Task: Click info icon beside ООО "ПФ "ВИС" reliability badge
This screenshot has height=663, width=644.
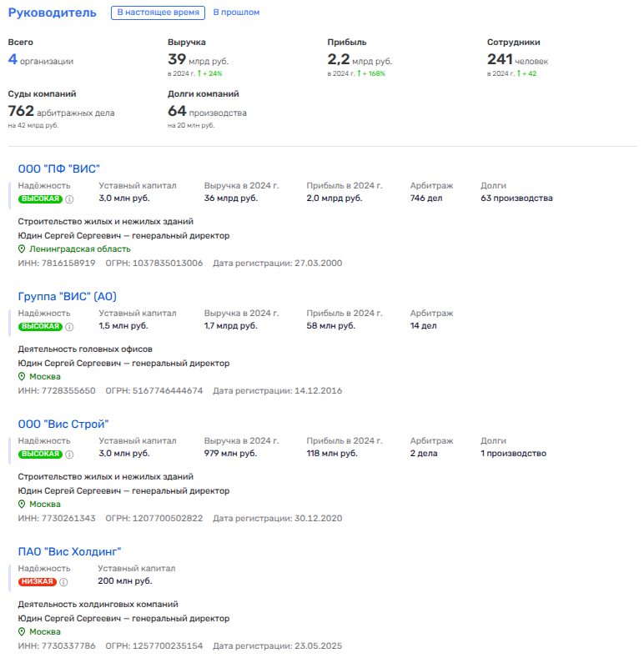Action: tap(70, 199)
